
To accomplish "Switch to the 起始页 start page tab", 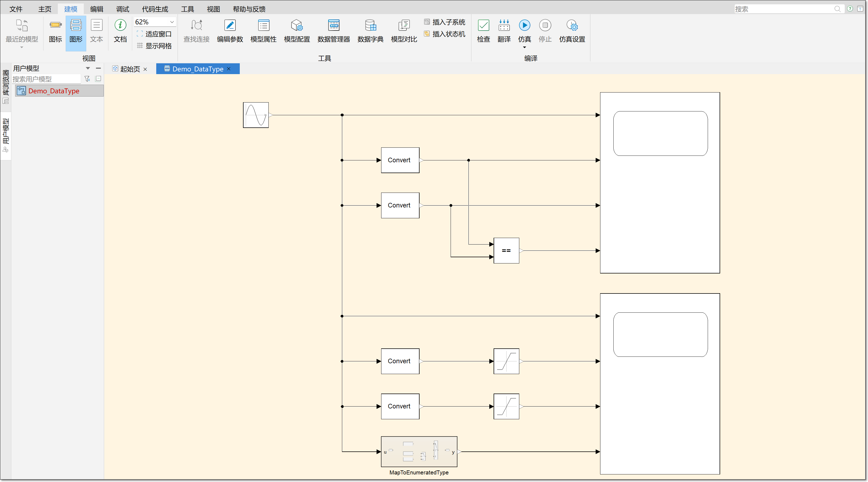I will 130,69.
